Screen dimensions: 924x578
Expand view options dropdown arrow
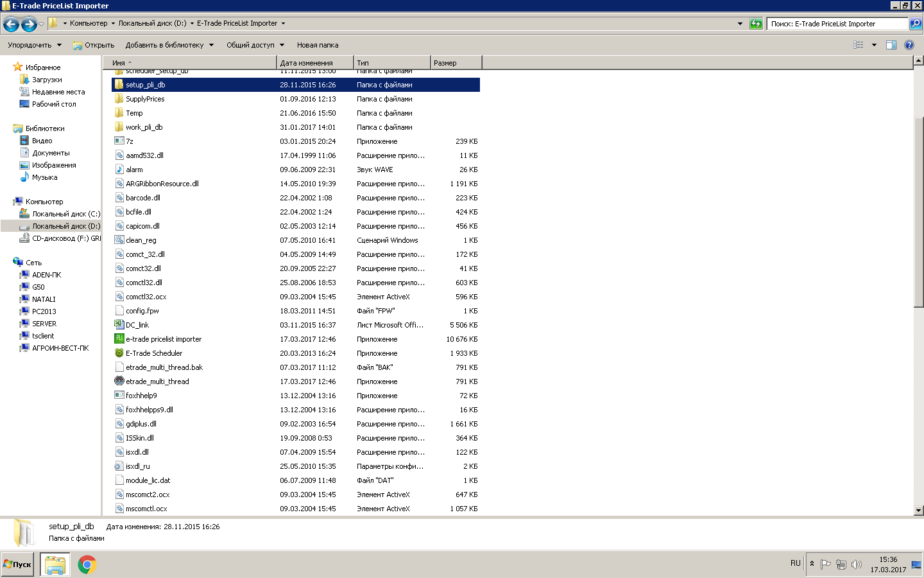pyautogui.click(x=874, y=45)
